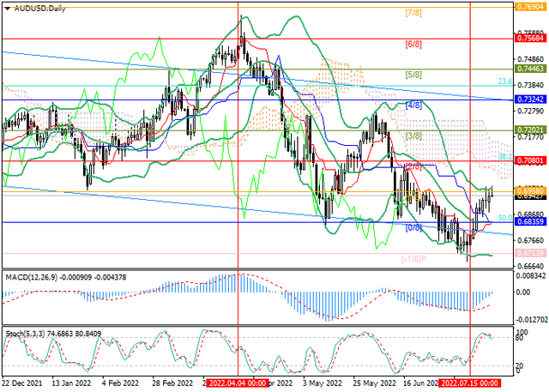Click the blue 0.73242 price tag
Image resolution: width=549 pixels, height=392 pixels.
(x=531, y=100)
